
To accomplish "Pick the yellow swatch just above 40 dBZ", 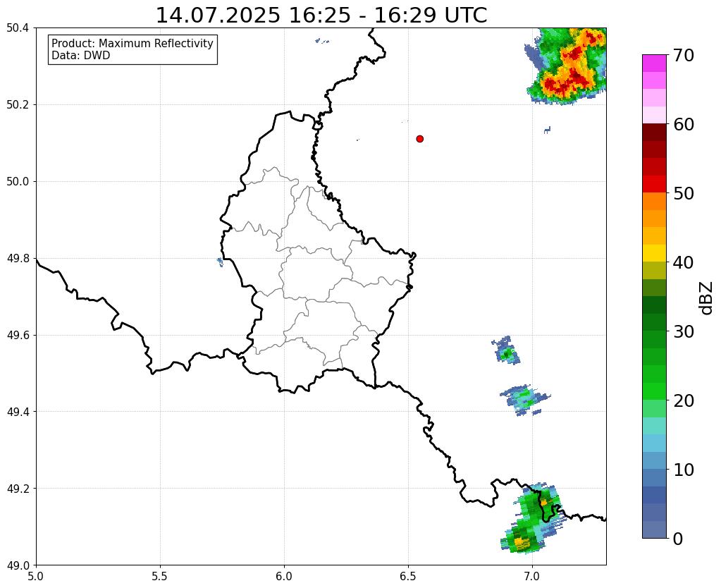I will (x=654, y=253).
